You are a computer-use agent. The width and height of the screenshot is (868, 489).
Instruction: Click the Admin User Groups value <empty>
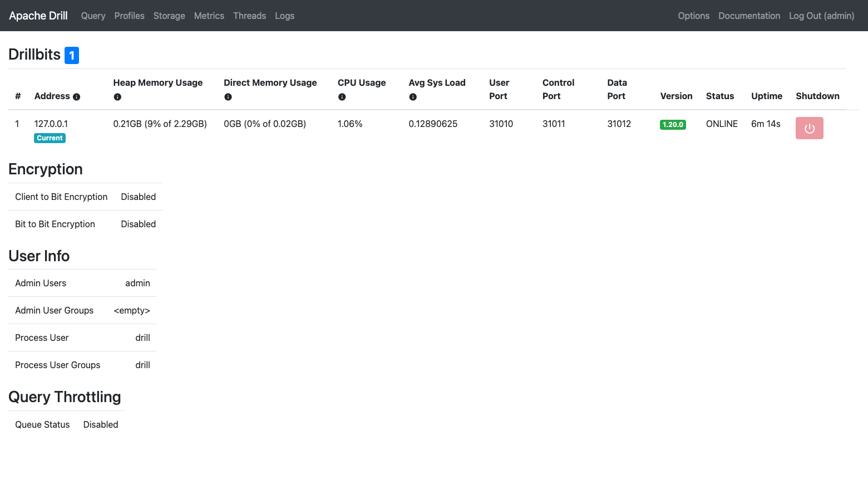[132, 310]
